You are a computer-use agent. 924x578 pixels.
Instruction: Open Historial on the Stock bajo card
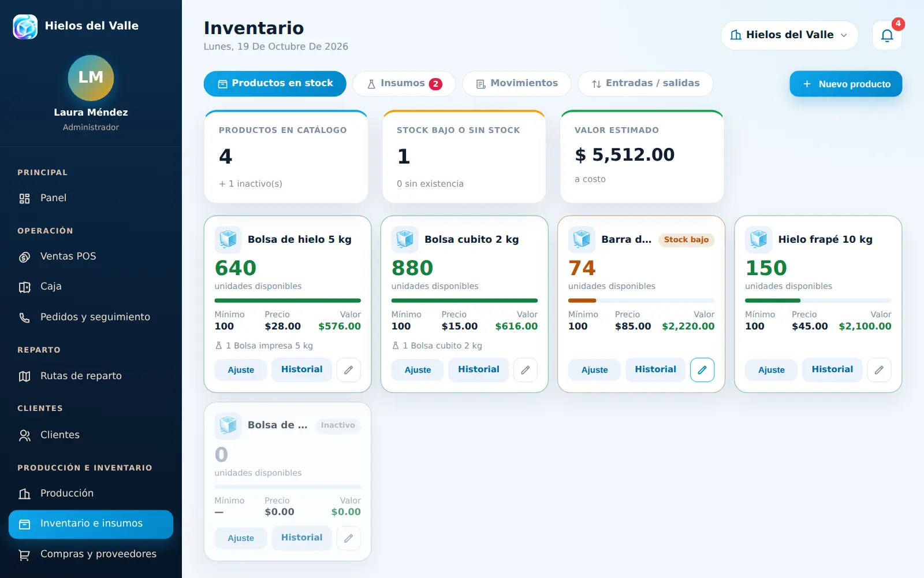click(655, 369)
